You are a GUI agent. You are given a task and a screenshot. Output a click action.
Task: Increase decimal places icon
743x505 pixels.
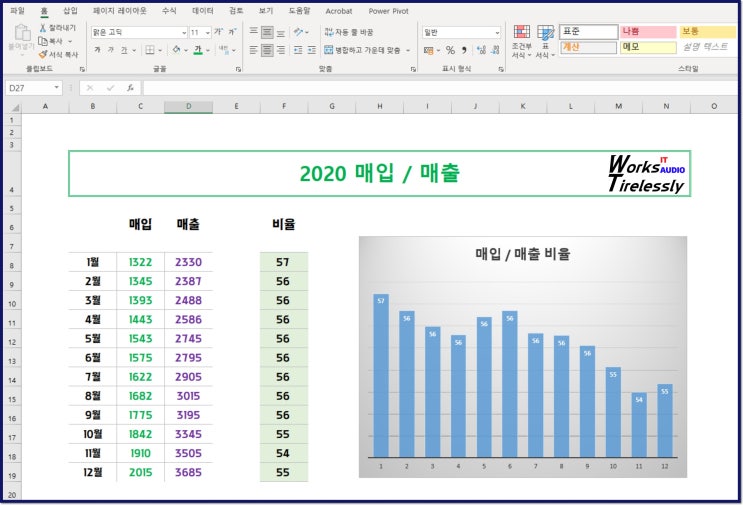pos(481,50)
